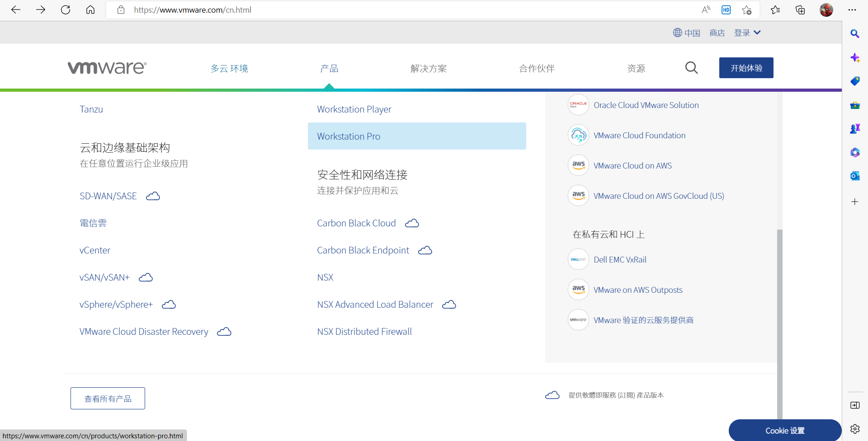Screen dimensions: 868x441
Task: Open the 资源 menu
Action: tap(636, 68)
